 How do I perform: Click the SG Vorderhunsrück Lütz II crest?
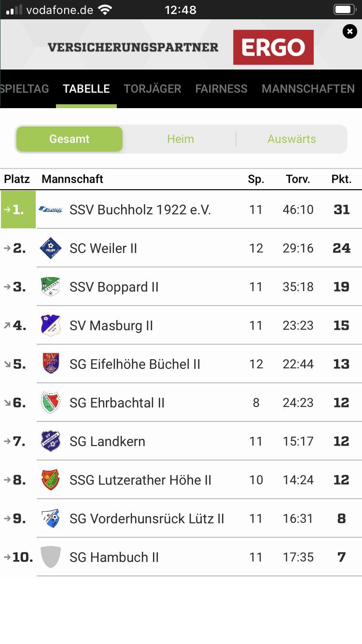51,518
